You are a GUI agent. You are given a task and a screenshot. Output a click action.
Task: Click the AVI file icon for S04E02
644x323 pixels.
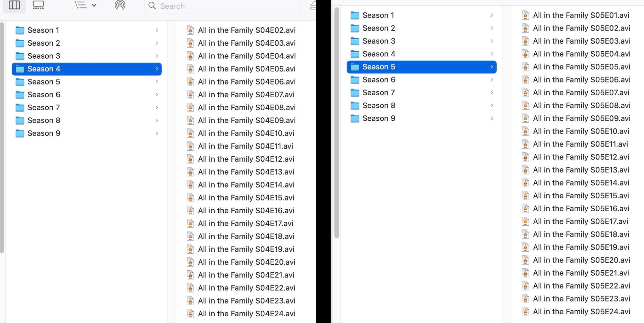pos(191,30)
